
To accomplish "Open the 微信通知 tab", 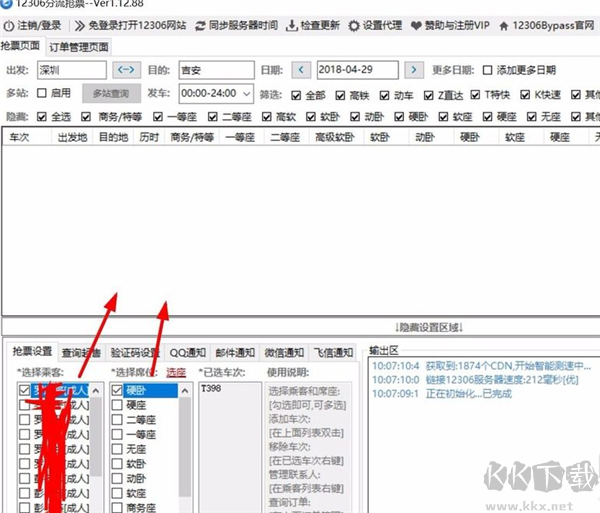I will (284, 352).
